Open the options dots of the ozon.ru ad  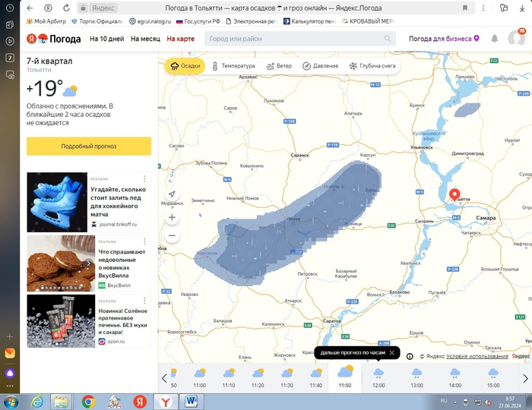(144, 301)
